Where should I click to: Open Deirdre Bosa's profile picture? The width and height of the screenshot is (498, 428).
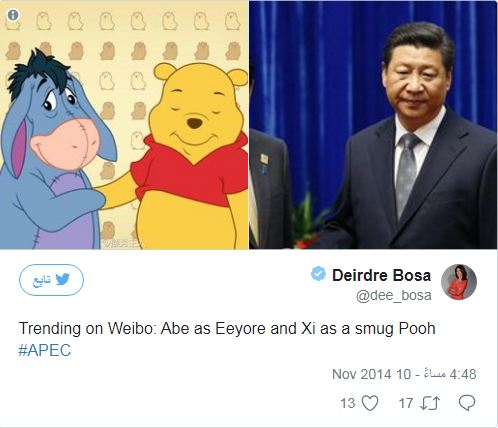459,282
